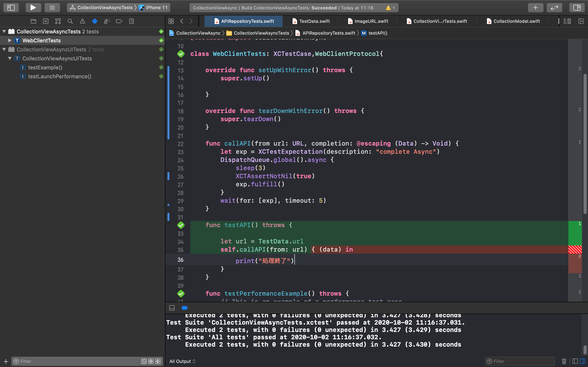Expand the WebClientTests disclosure triangle
Viewport: 588px width, 367px height.
[10, 40]
